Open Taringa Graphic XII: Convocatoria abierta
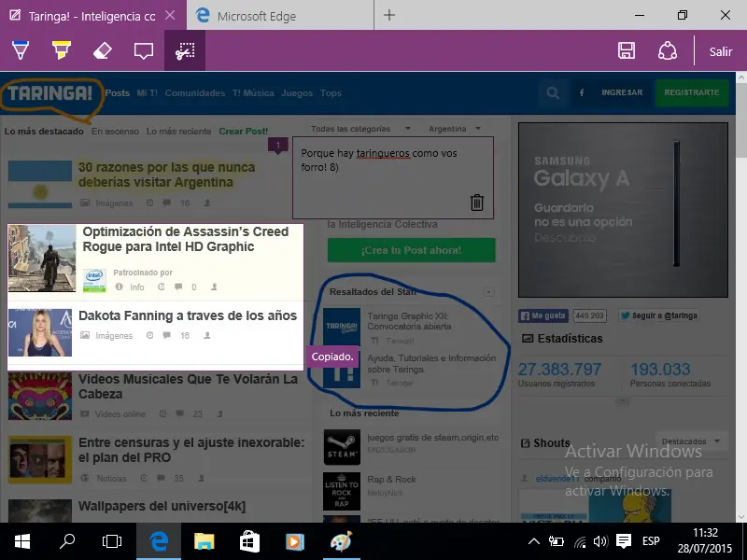This screenshot has height=560, width=747. [409, 321]
